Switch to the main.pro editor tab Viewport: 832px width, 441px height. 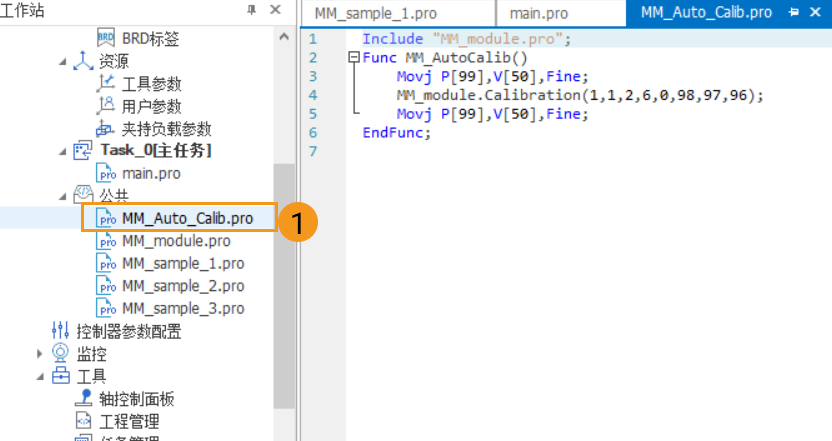tap(538, 13)
